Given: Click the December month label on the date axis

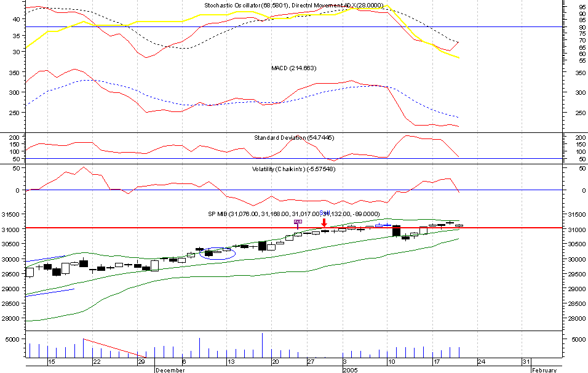Looking at the screenshot, I should click(x=170, y=370).
